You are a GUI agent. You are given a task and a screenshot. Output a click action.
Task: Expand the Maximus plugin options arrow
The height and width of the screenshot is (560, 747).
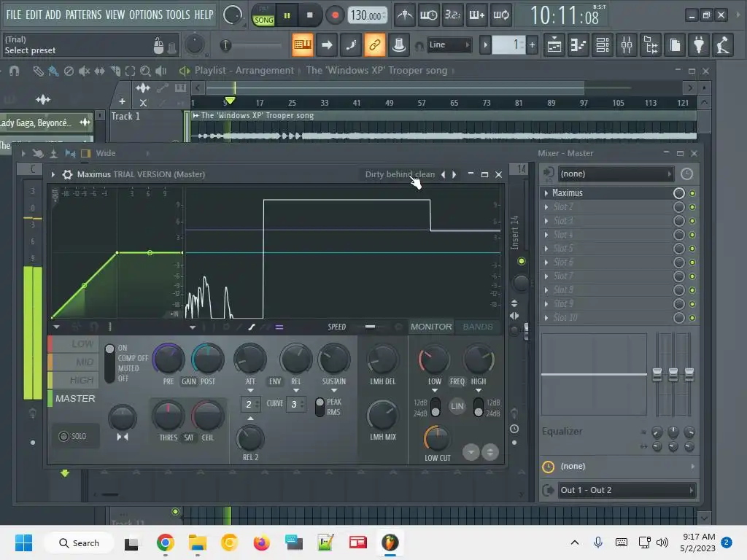click(53, 174)
